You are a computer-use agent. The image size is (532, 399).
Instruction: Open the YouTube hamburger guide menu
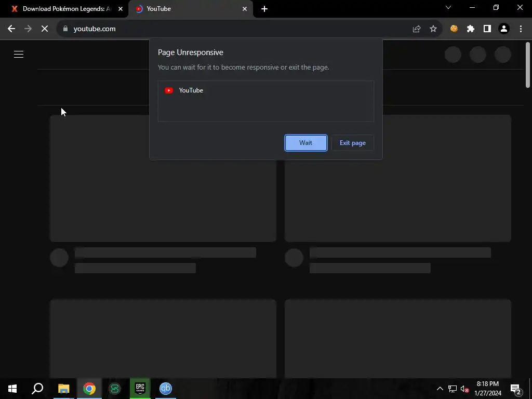[x=19, y=54]
